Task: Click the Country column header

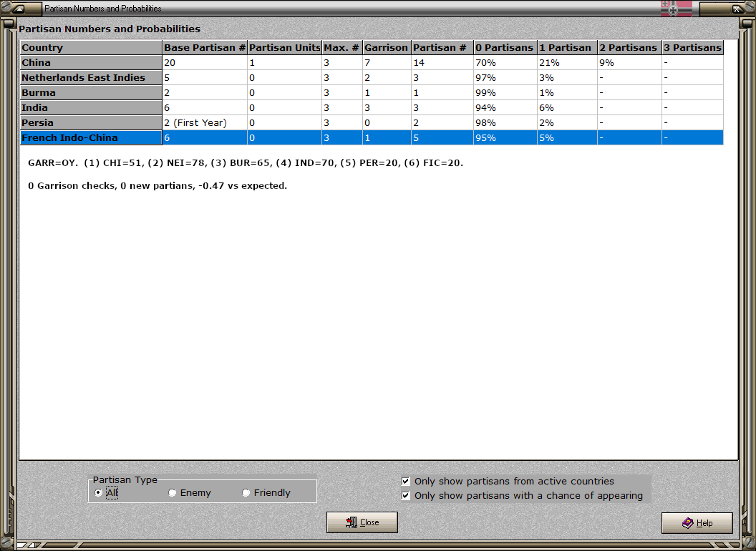Action: tap(91, 47)
